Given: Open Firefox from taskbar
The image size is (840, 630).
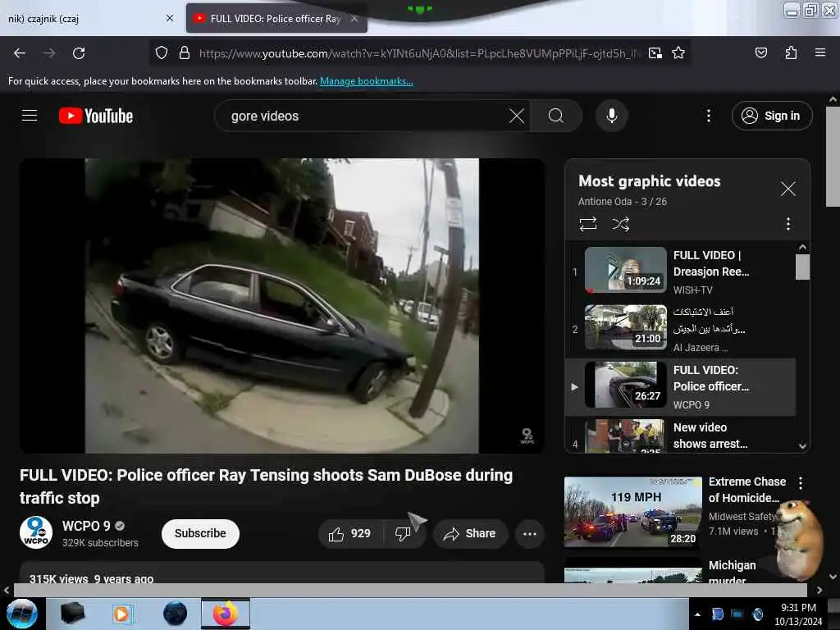Looking at the screenshot, I should (226, 614).
